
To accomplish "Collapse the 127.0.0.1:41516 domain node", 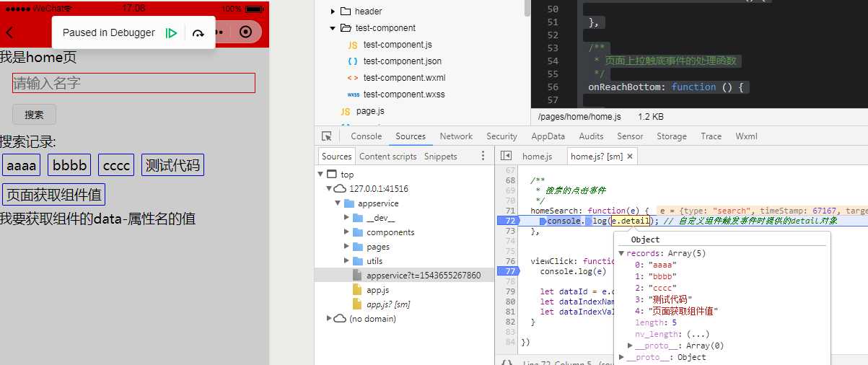I will [330, 189].
